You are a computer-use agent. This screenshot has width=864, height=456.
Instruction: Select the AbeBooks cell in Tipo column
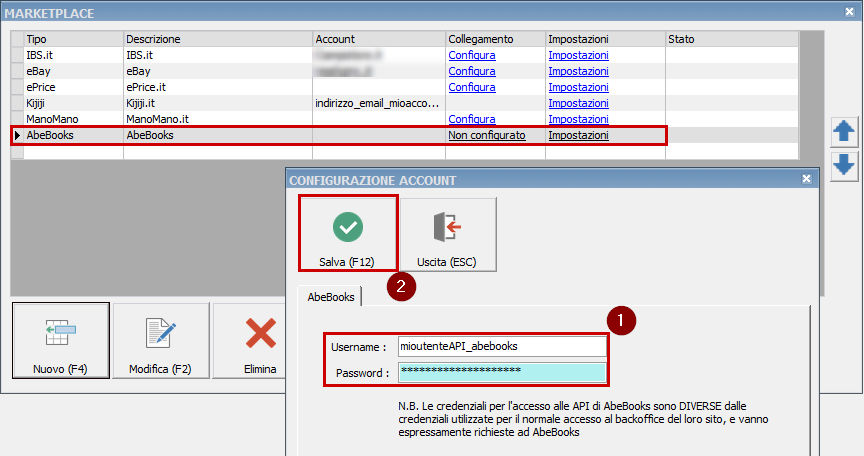click(x=73, y=135)
